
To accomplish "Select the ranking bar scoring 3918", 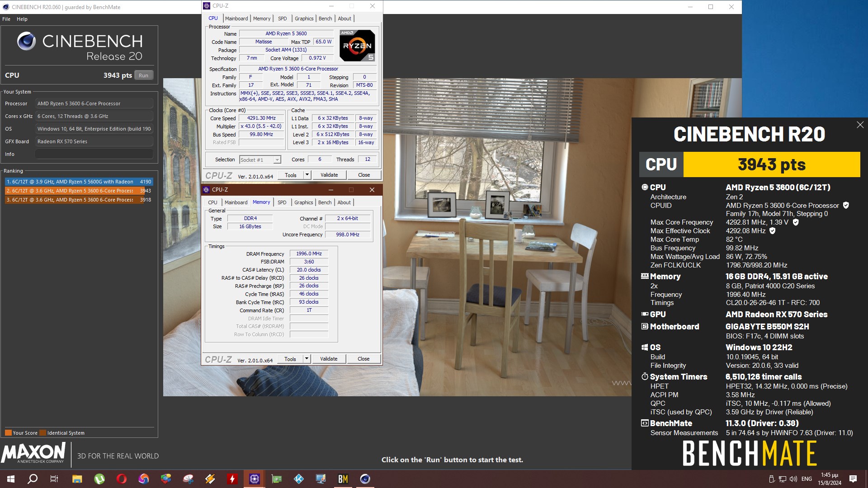I will pos(79,200).
